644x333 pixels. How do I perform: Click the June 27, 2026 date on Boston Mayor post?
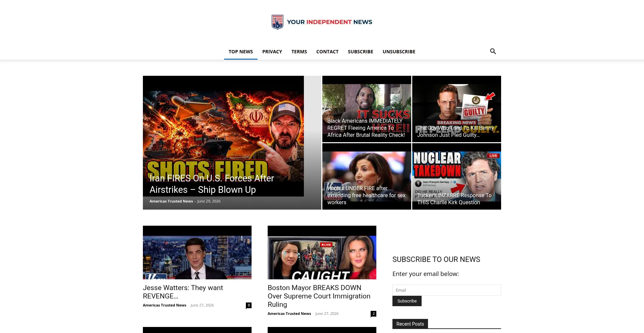[327, 314]
